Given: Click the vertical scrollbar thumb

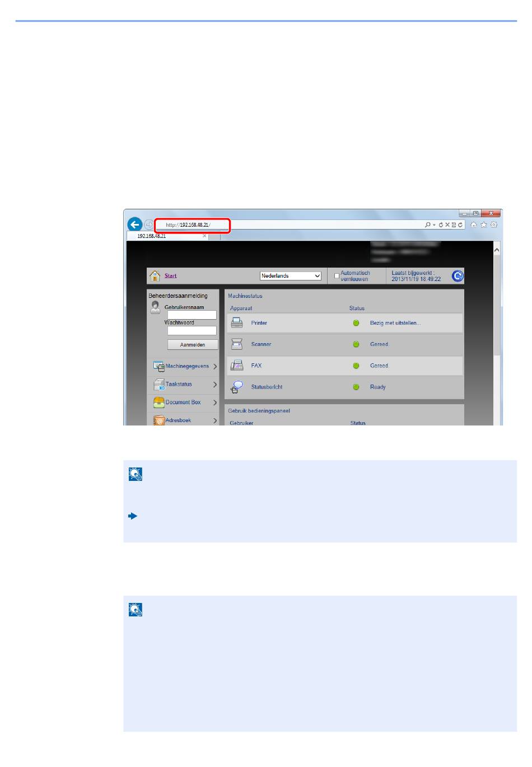Looking at the screenshot, I should pyautogui.click(x=497, y=306).
